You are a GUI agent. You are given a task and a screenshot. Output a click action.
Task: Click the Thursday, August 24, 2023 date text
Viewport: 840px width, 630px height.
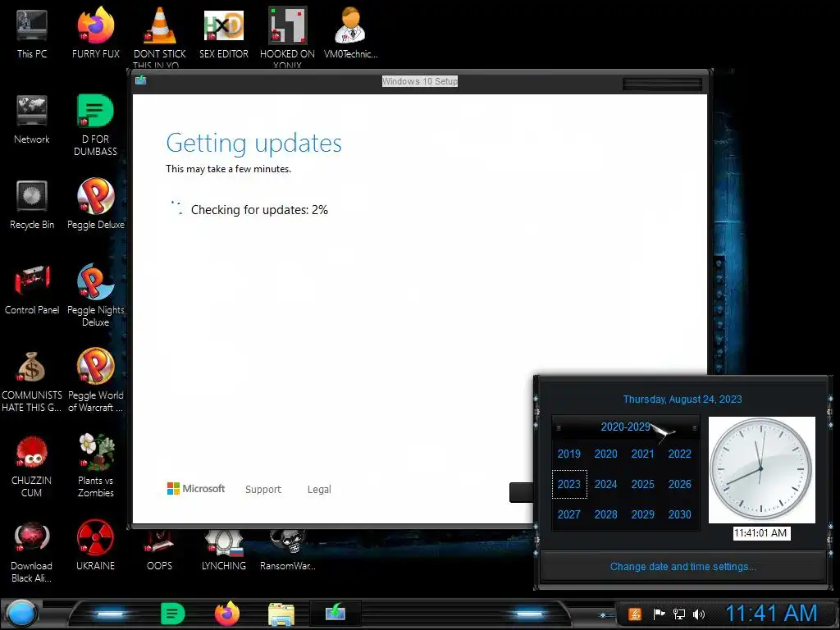tap(682, 399)
